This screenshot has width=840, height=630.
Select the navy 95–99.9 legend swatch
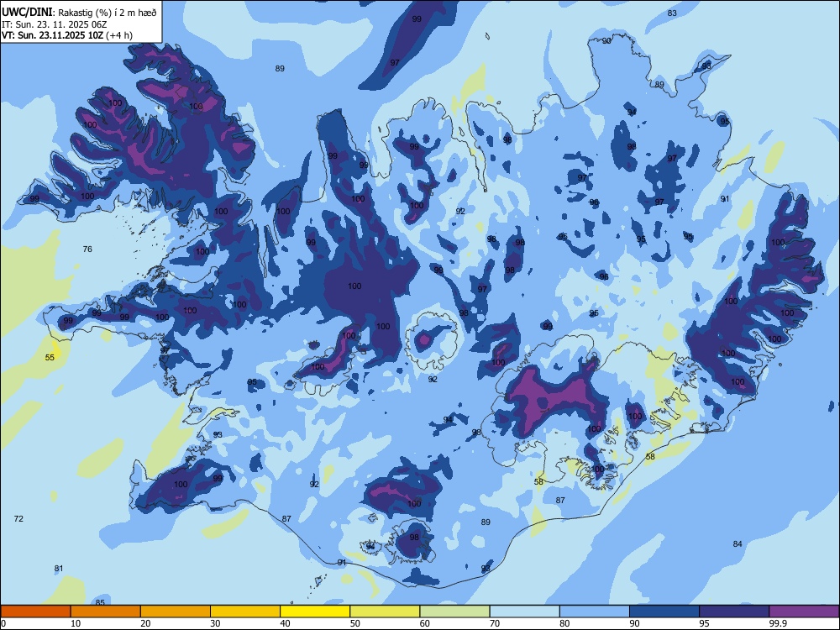tap(734, 612)
